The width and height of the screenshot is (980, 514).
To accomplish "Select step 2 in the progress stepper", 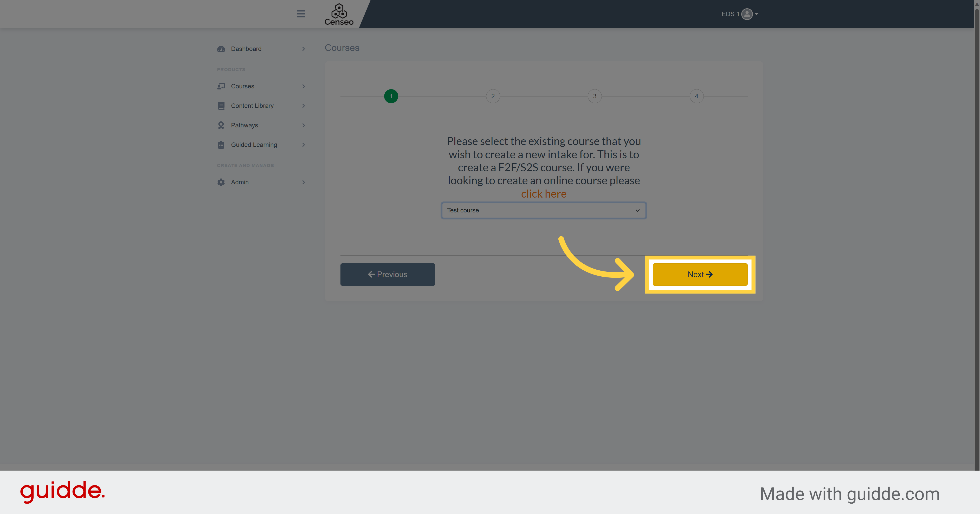I will 493,96.
